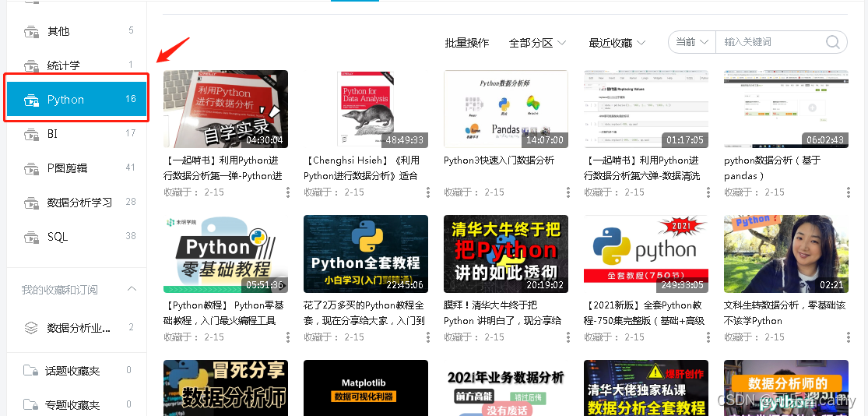Open video title 文科生转数据分析，零基础该不该学Python
The width and height of the screenshot is (868, 416).
pos(785,312)
